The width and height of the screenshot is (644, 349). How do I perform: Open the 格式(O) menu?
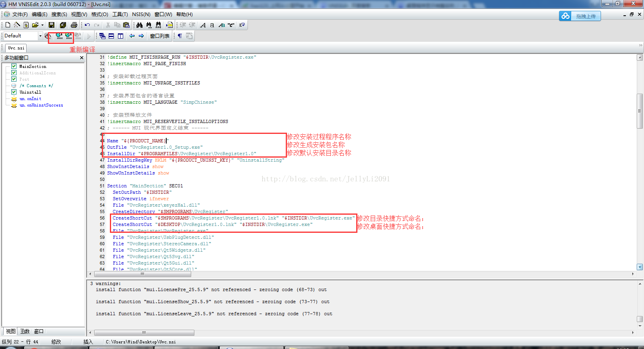99,14
